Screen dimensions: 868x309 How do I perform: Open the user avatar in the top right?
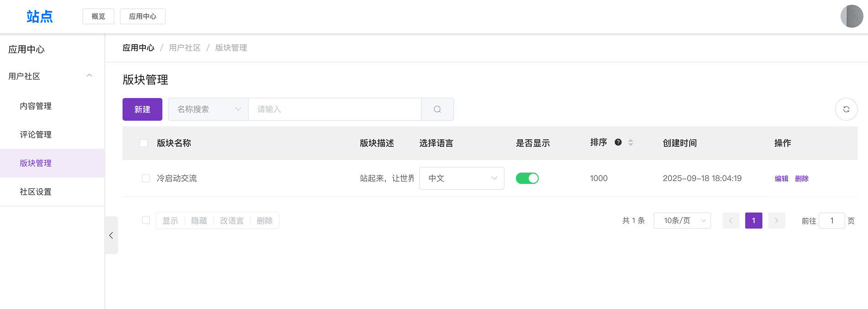(x=852, y=16)
